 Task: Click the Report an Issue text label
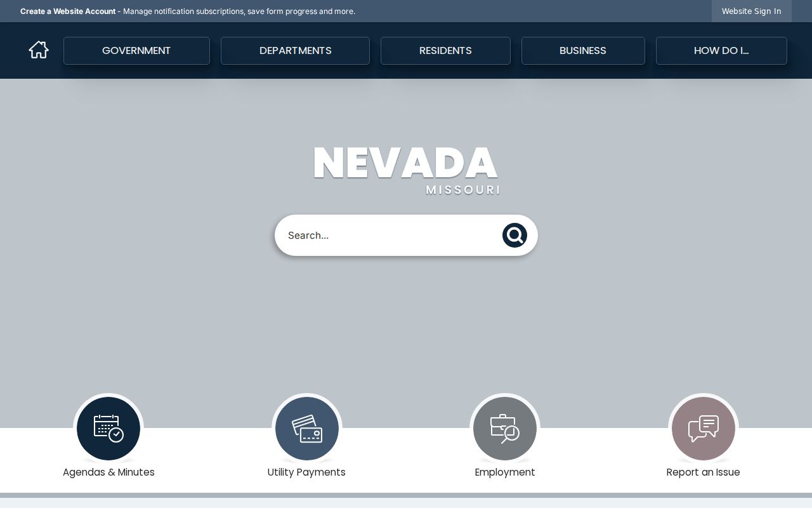pos(703,472)
